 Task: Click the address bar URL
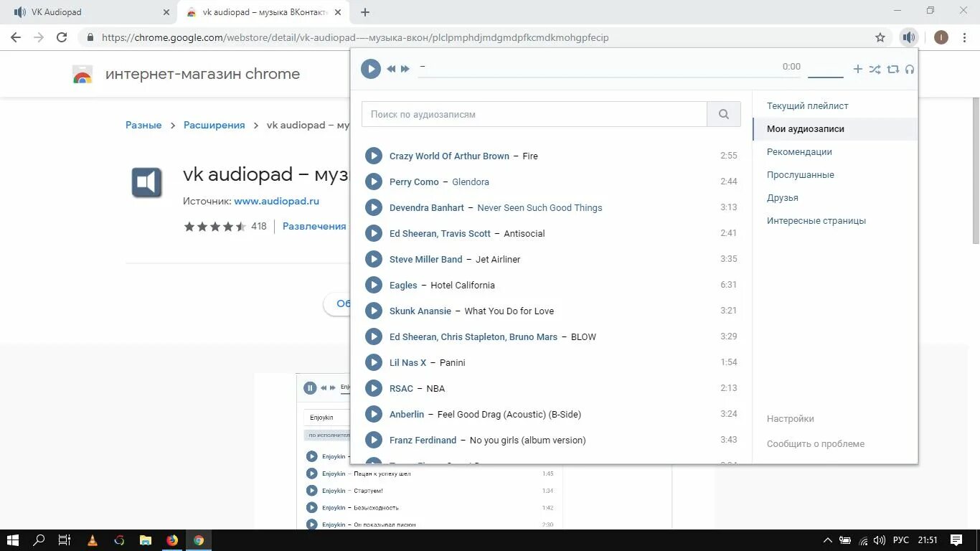tap(355, 37)
